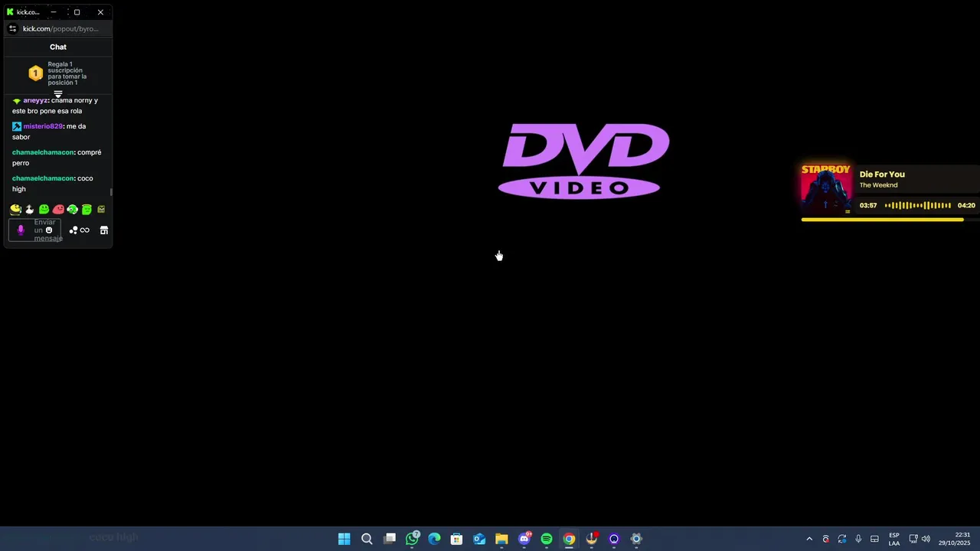
Task: Switch to Google Chrome on the taskbar
Action: click(569, 539)
